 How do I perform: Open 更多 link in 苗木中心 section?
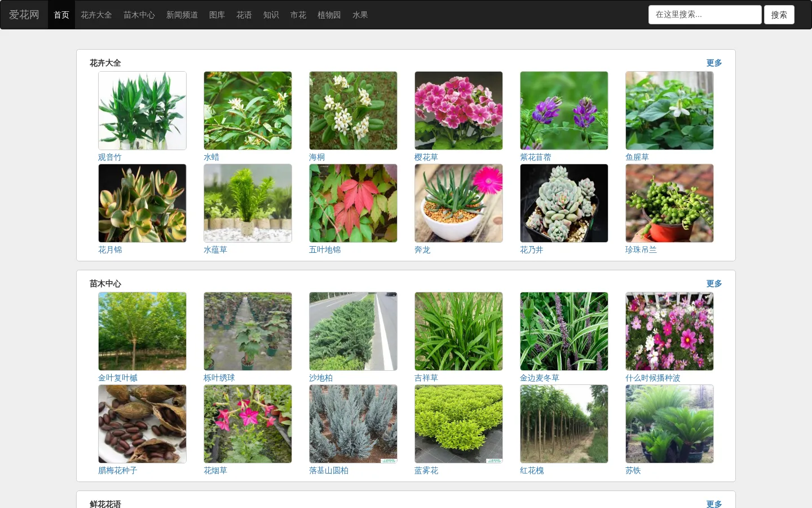coord(714,283)
